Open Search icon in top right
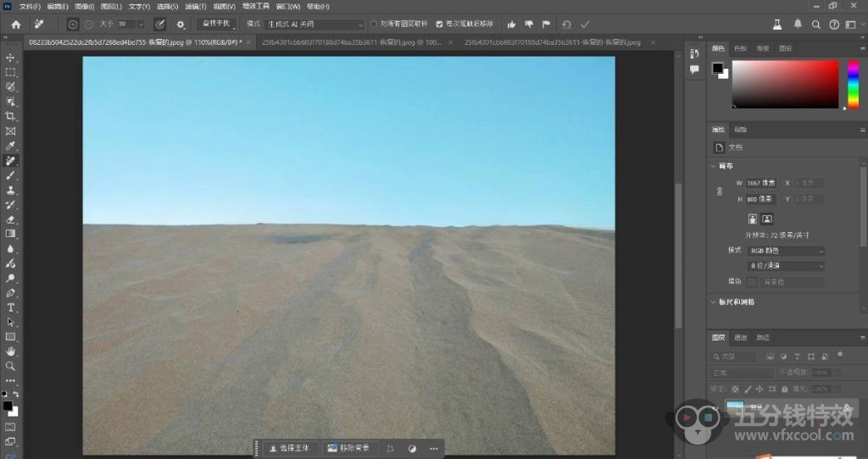 816,25
